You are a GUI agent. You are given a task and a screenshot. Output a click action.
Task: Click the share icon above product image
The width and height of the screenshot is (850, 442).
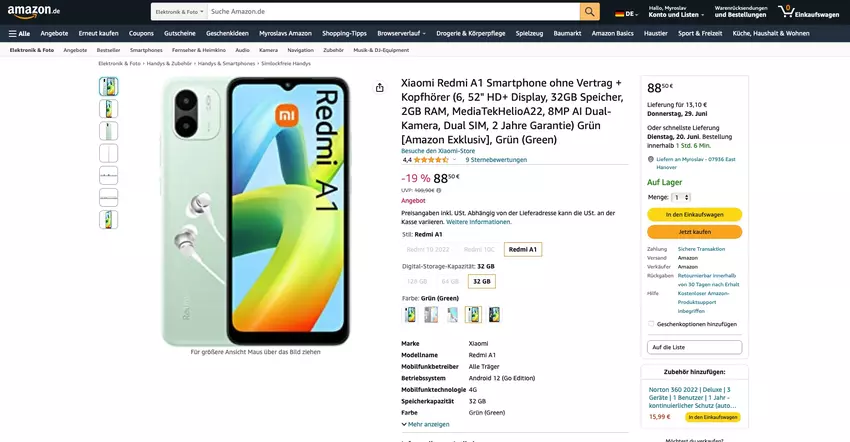click(x=379, y=88)
